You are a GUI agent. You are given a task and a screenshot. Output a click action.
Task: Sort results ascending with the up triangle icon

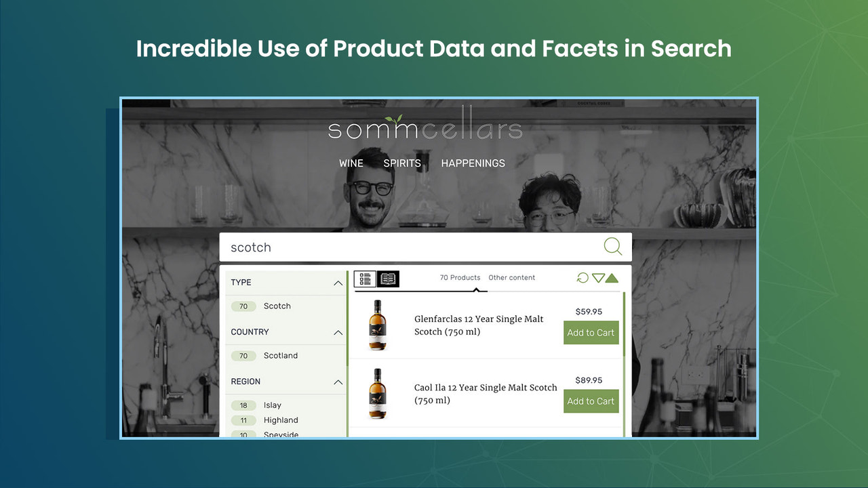click(x=612, y=278)
